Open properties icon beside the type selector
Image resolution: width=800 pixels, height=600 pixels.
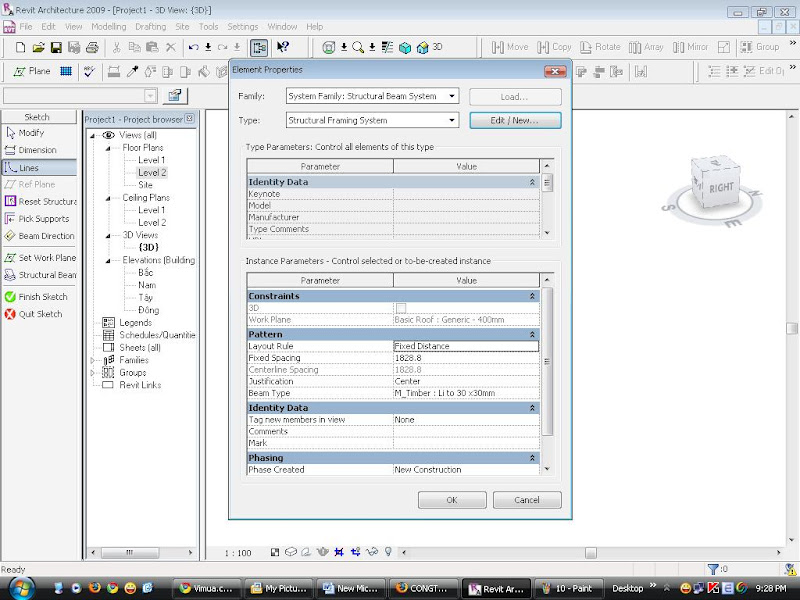pyautogui.click(x=175, y=95)
